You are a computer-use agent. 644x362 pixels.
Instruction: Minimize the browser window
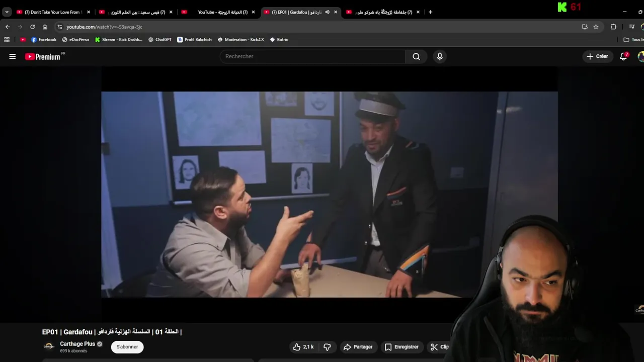click(x=624, y=12)
